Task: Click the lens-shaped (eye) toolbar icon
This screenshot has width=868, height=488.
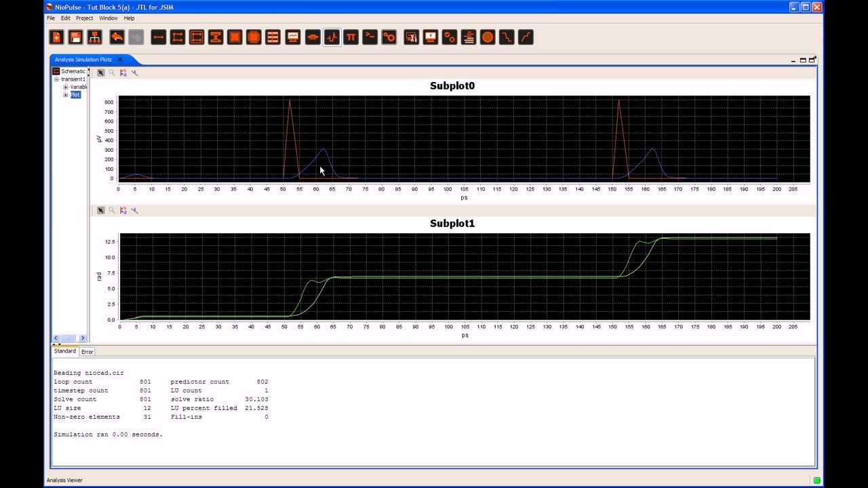Action: 313,37
